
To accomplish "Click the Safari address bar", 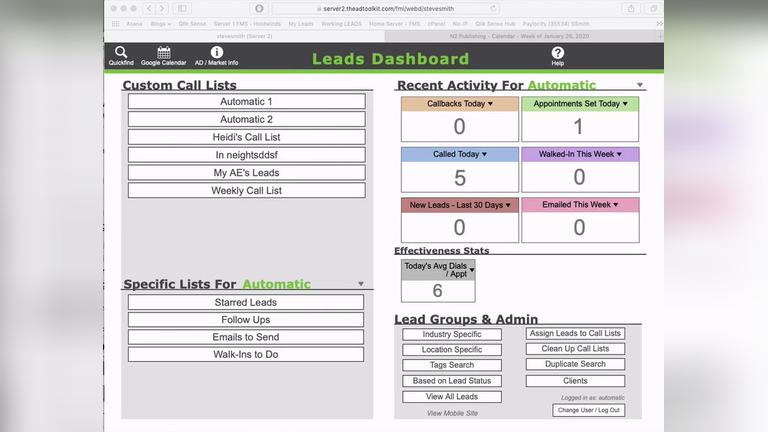I will pos(386,8).
